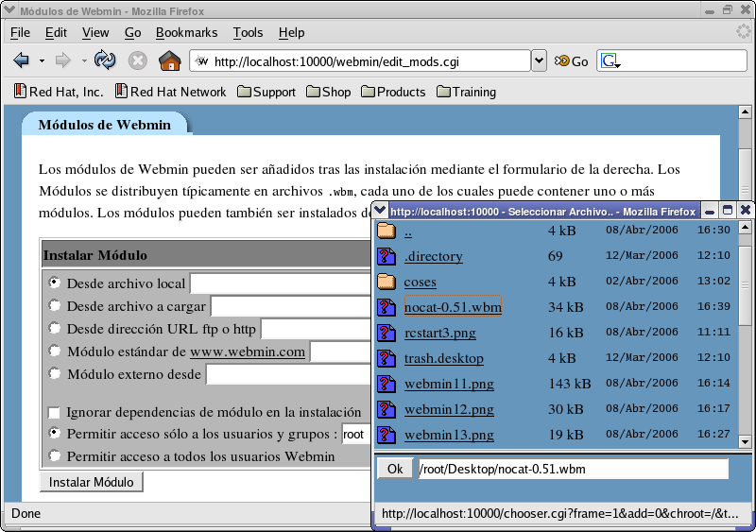Select the trash.desktop file link
This screenshot has width=756, height=532.
pos(443,358)
